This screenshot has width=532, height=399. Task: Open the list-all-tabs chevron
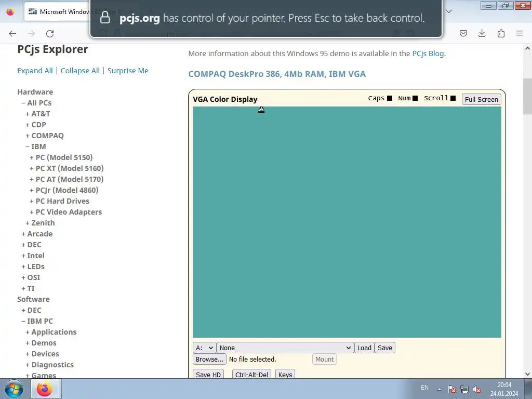tap(449, 11)
